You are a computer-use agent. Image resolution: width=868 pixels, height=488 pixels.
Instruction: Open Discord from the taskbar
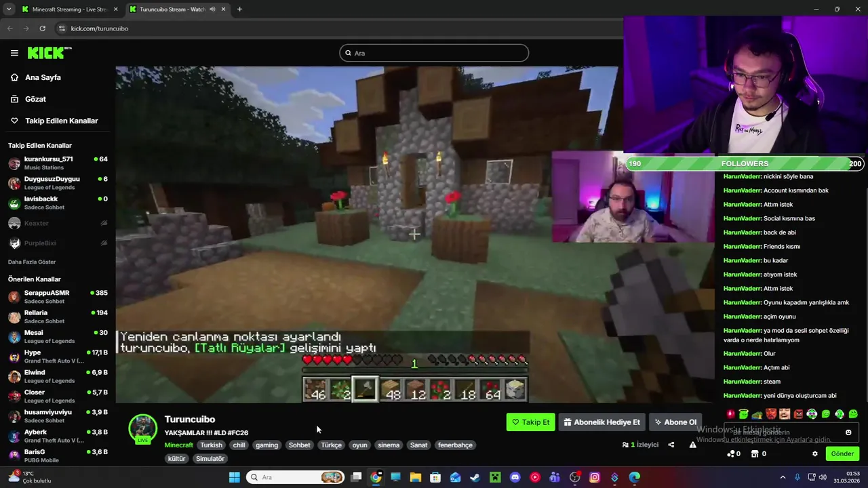tap(515, 477)
